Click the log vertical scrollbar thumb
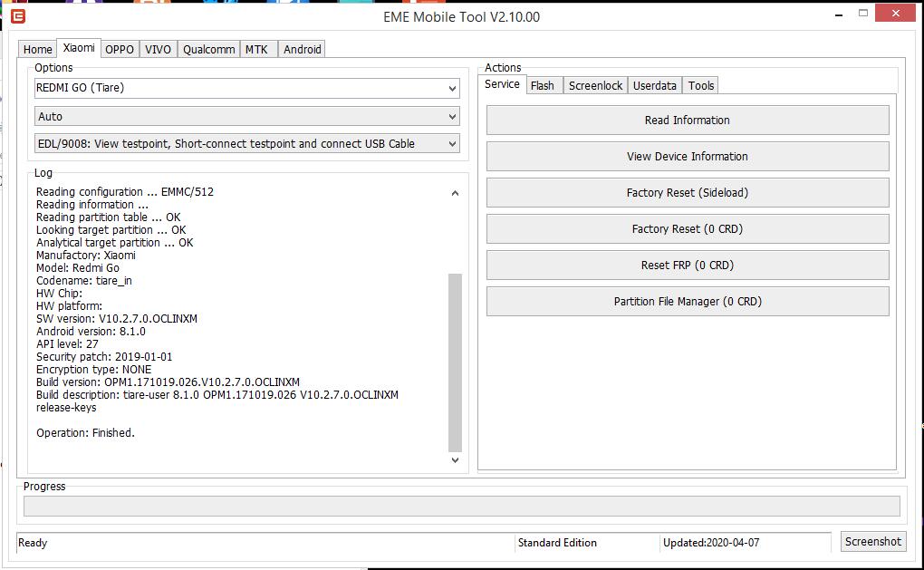The image size is (924, 570). coord(455,362)
